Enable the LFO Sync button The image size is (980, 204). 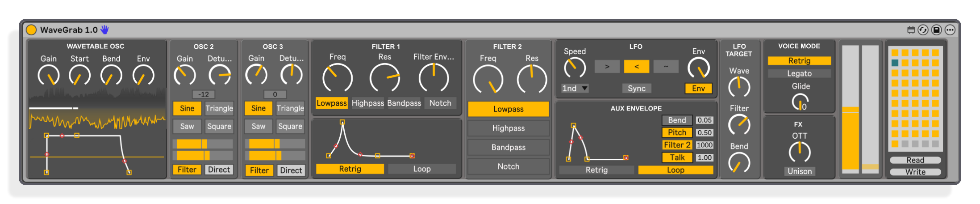pyautogui.click(x=637, y=88)
